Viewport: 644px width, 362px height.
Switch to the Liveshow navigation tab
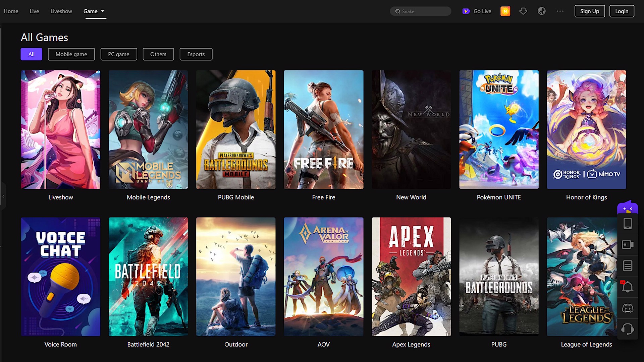[x=61, y=11]
